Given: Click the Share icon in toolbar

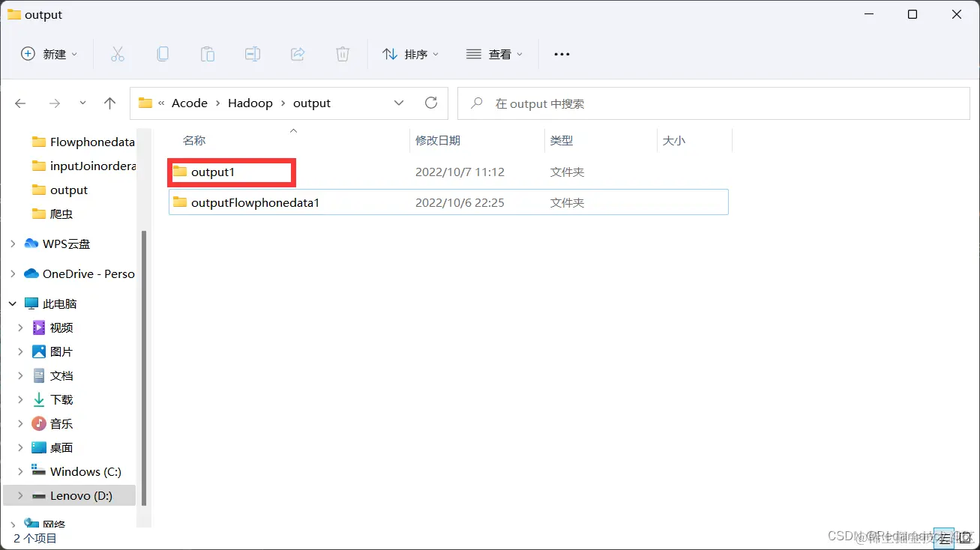Looking at the screenshot, I should (298, 54).
